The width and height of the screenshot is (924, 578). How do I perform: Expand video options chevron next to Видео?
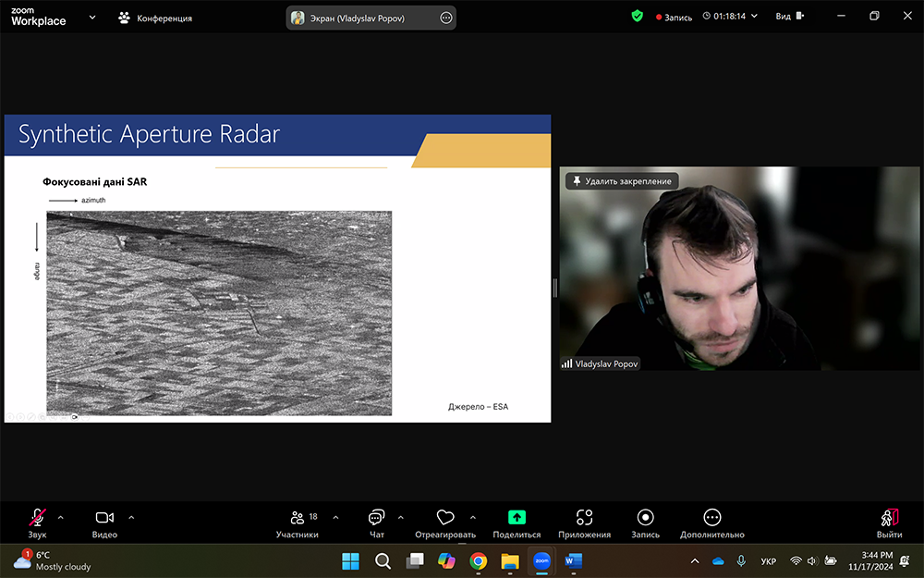131,517
